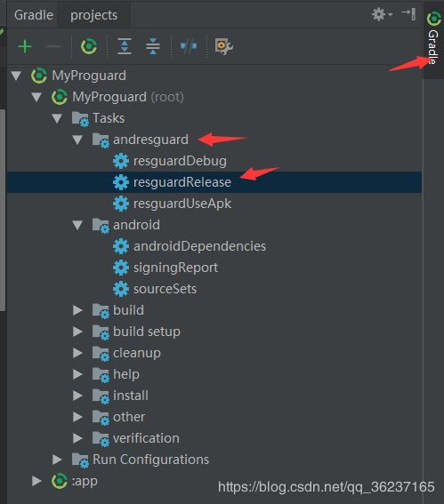Expand the Run Configurations folder

coord(57,460)
